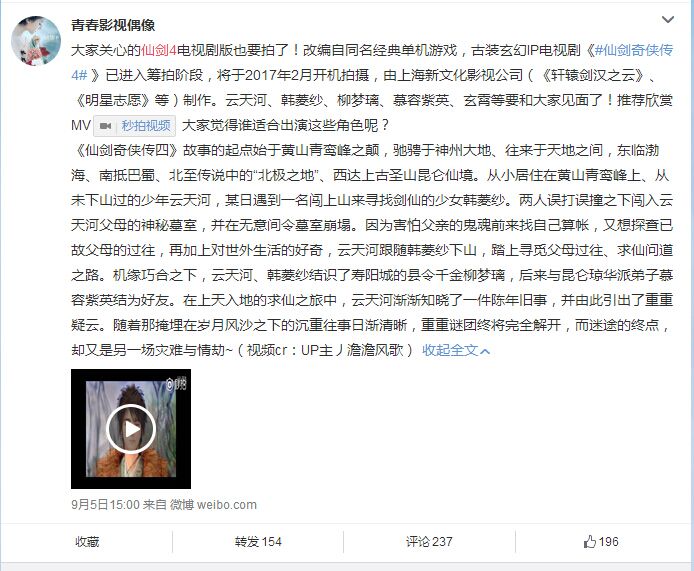Image resolution: width=694 pixels, height=571 pixels.
Task: Click the 秒拍 watermark on the video
Action: click(177, 384)
